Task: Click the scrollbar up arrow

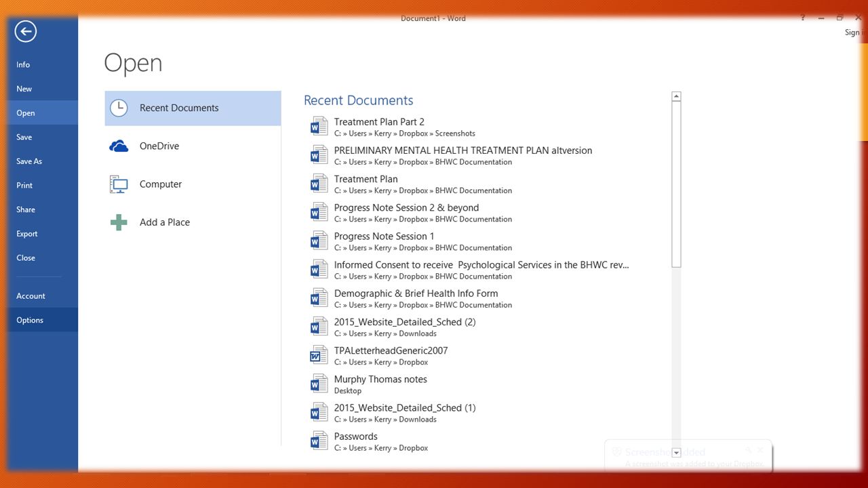Action: coord(676,96)
